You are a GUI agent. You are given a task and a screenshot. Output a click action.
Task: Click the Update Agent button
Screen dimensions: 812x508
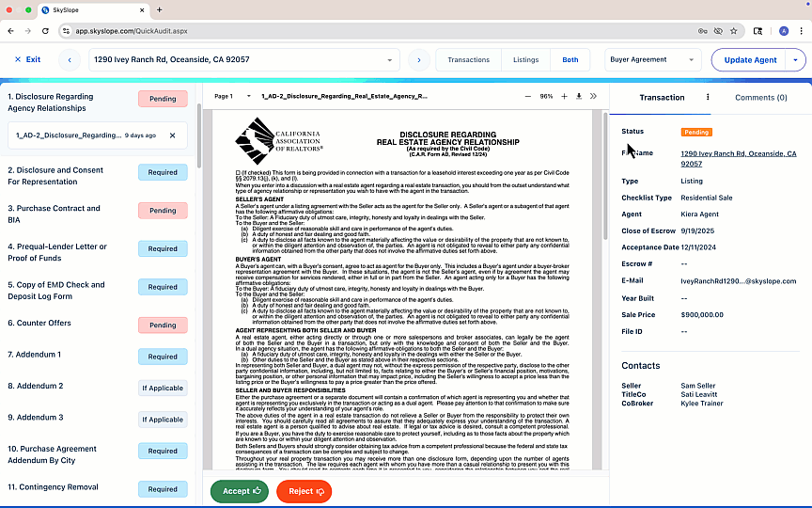pos(750,59)
